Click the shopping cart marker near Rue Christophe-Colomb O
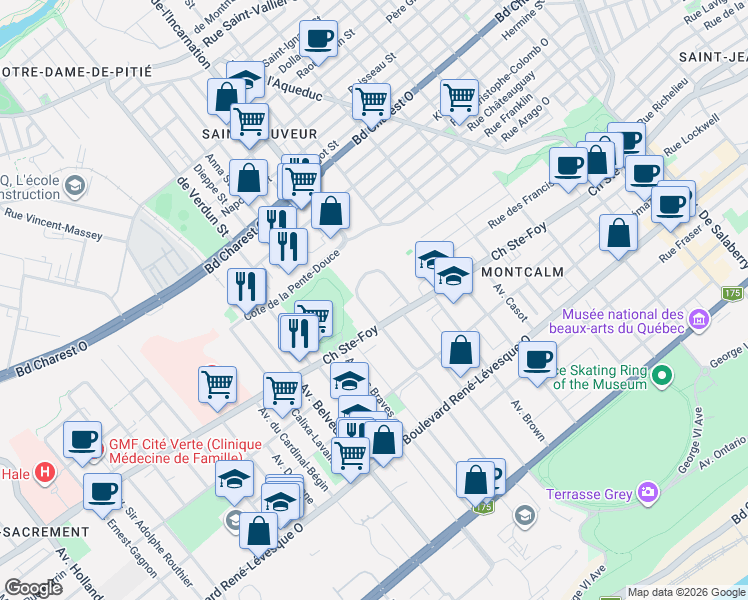 [459, 101]
